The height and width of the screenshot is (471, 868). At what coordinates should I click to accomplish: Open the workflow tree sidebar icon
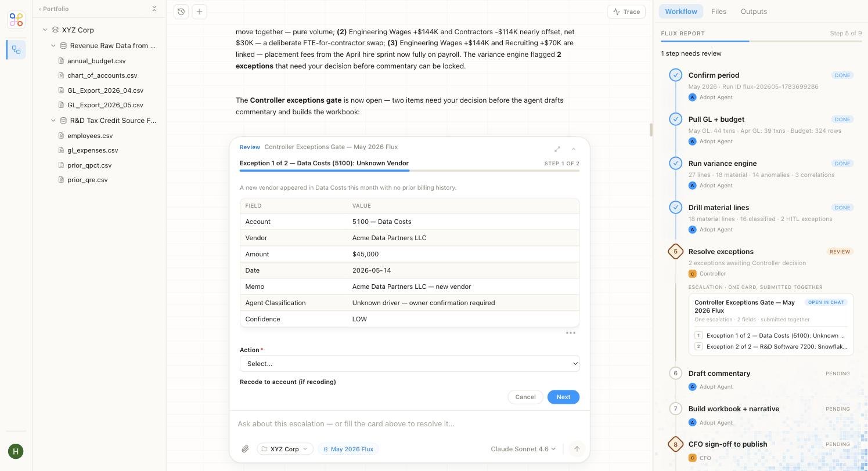tap(16, 50)
